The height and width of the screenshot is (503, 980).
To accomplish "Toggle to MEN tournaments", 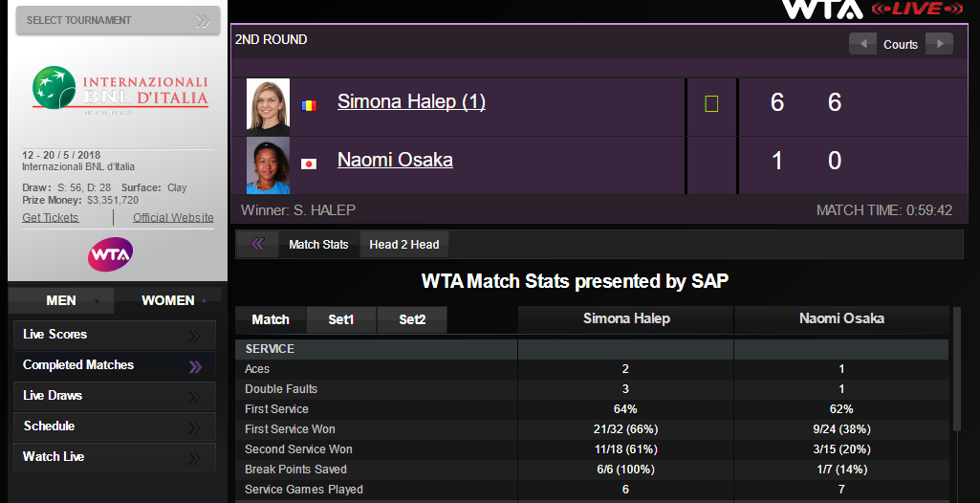I will pos(61,300).
